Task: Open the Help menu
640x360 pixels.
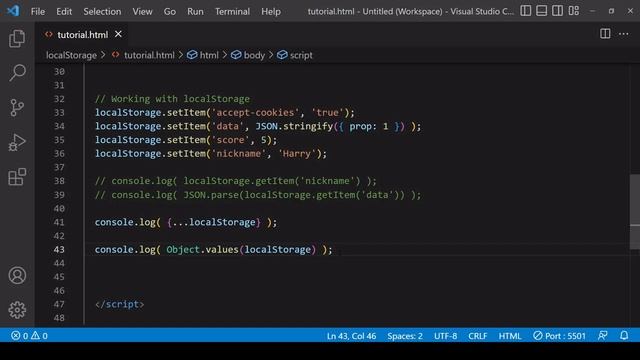Action: pos(271,11)
